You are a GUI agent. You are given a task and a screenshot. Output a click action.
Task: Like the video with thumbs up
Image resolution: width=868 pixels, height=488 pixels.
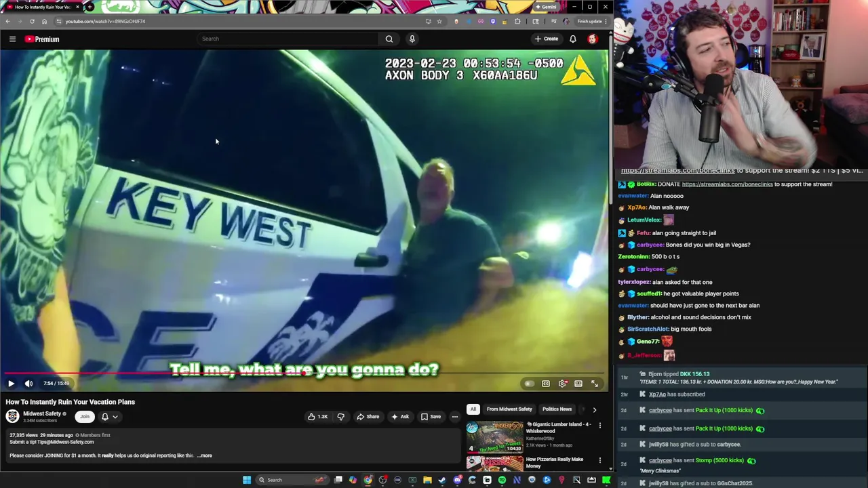317,417
